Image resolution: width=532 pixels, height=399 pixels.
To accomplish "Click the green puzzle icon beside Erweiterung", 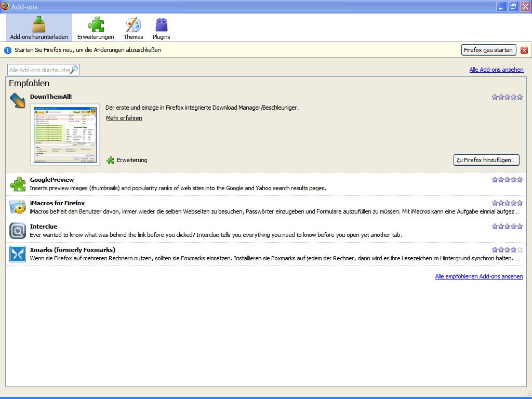I will click(110, 160).
